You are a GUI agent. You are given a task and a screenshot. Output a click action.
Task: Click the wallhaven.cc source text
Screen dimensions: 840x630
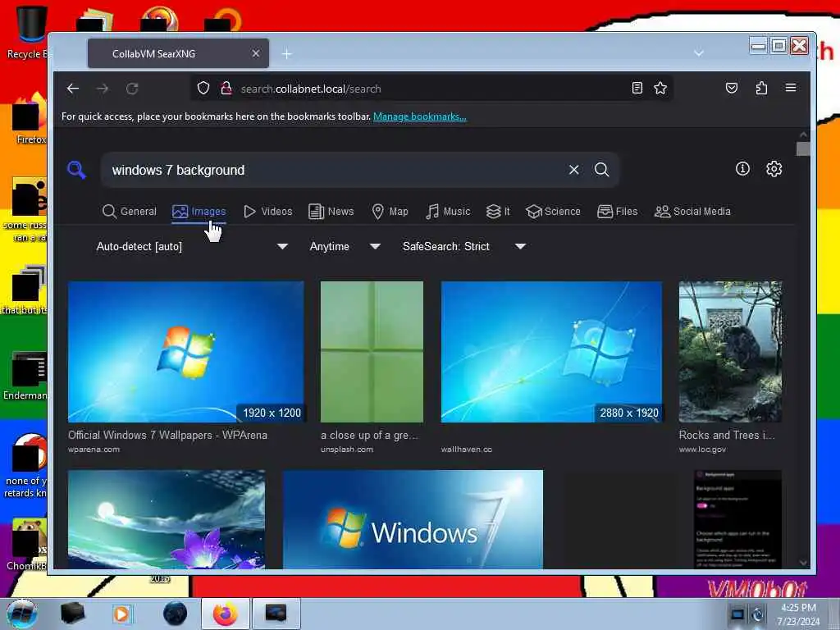(466, 449)
